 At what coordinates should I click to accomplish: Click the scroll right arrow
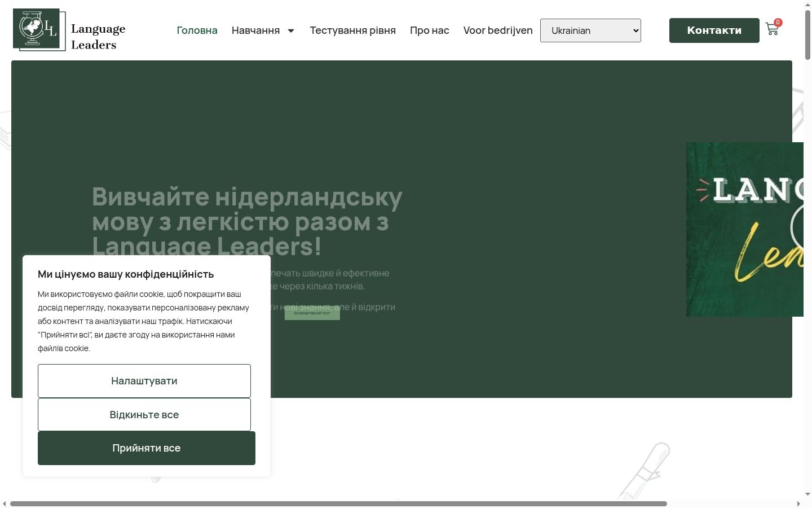pos(798,503)
